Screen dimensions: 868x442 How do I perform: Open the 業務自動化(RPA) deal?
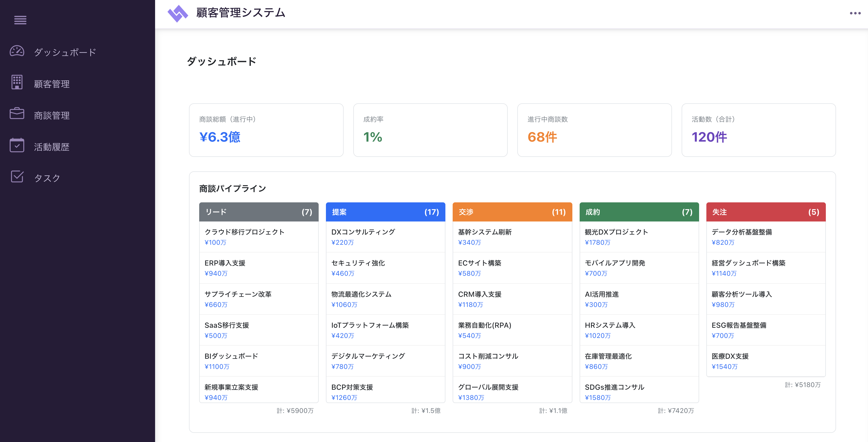[x=512, y=330]
